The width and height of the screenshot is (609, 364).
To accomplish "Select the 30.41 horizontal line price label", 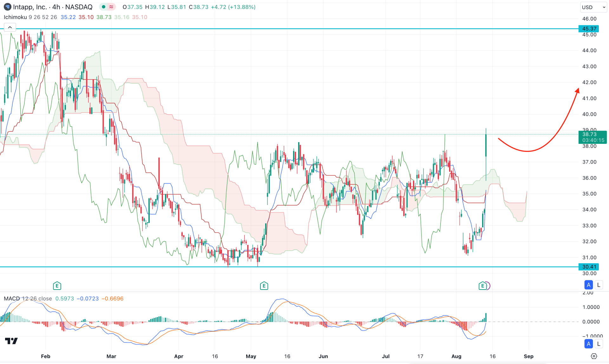I will coord(589,267).
